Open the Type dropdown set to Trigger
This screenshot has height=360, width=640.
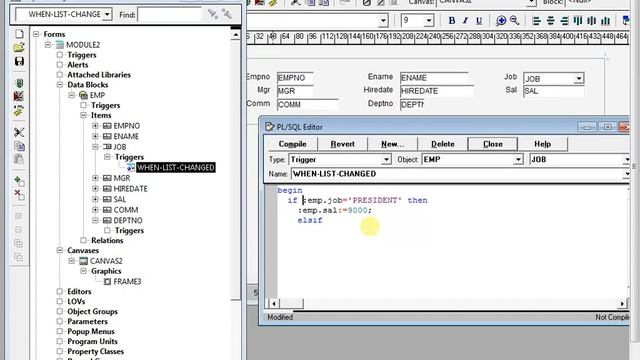386,160
